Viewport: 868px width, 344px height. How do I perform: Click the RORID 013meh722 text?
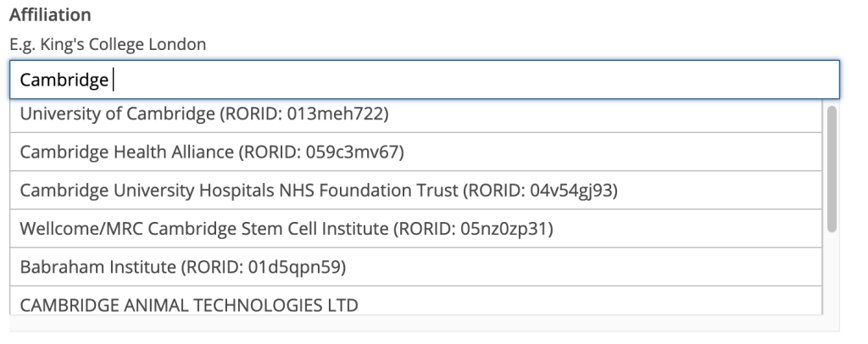(x=304, y=114)
